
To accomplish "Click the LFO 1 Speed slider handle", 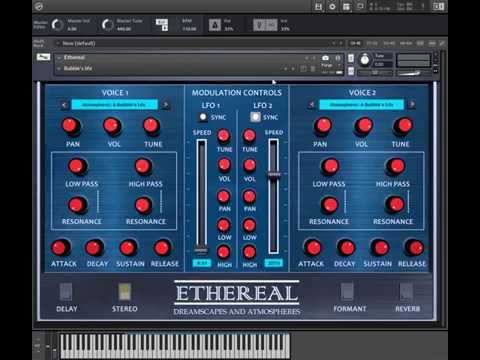I will pos(201,250).
